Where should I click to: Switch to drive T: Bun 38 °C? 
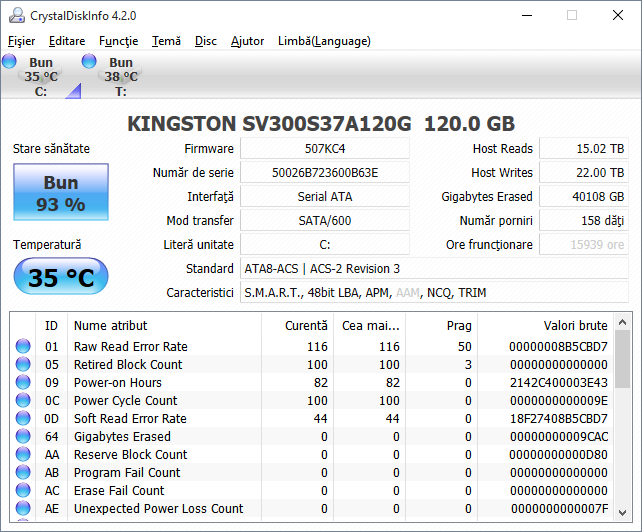point(121,76)
